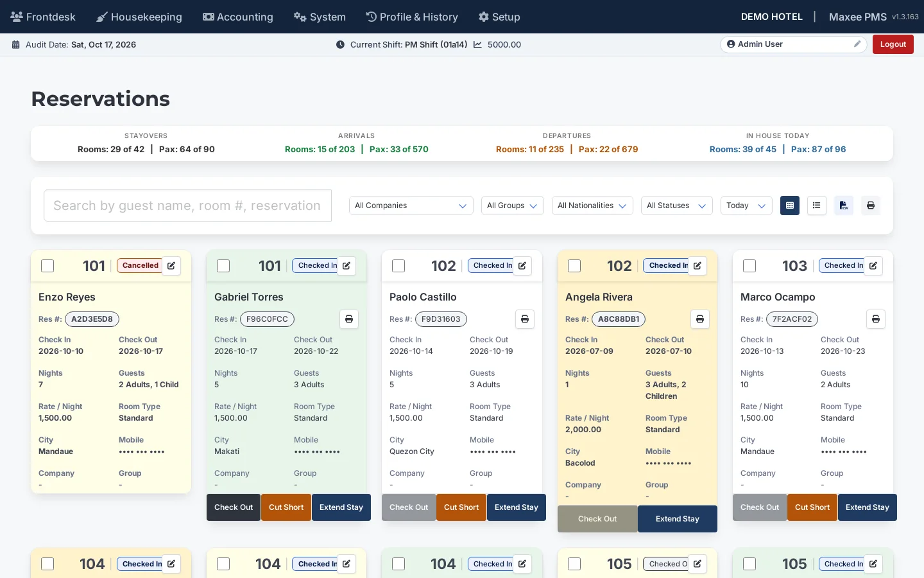
Task: Click Arrivals rooms 15 of 203 stat
Action: [320, 149]
